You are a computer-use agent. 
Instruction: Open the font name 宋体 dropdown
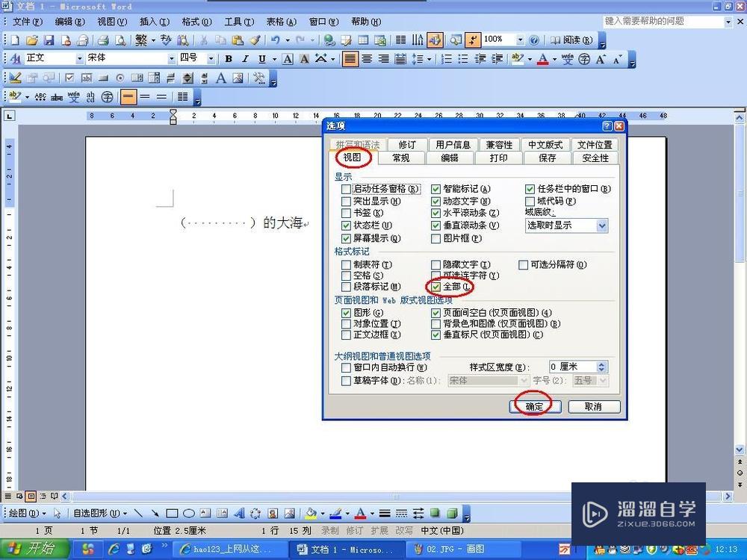click(172, 59)
